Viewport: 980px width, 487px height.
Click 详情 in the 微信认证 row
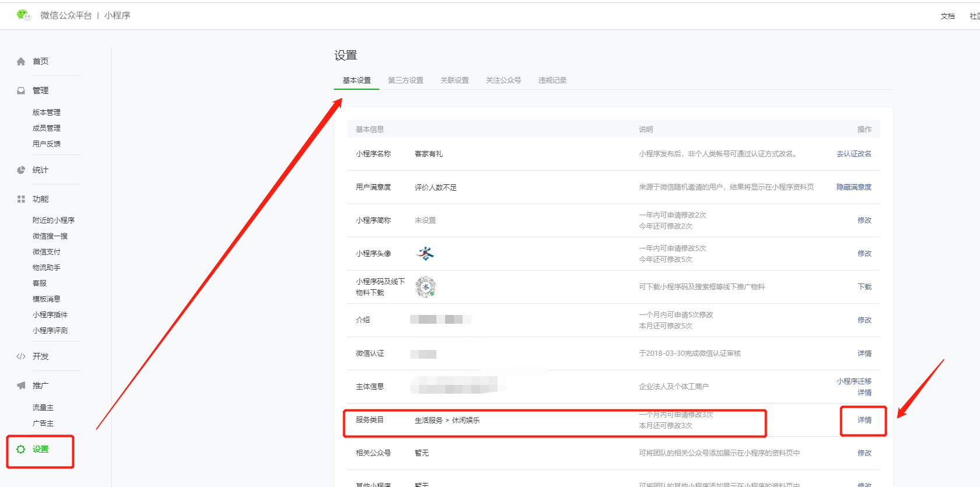pos(865,353)
